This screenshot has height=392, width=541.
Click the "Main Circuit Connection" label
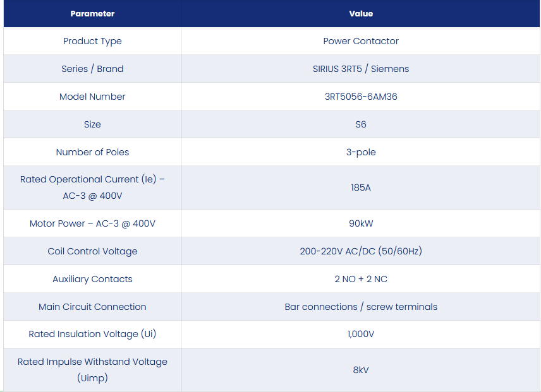[92, 307]
